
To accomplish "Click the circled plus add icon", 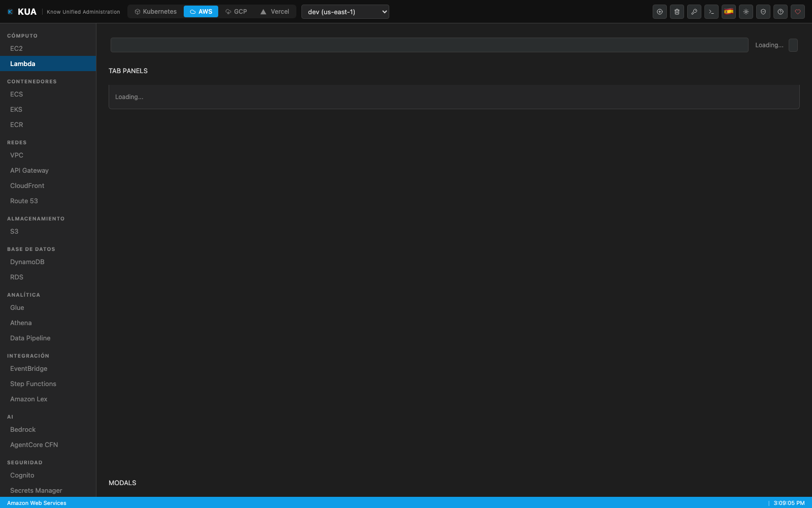I will coord(660,12).
